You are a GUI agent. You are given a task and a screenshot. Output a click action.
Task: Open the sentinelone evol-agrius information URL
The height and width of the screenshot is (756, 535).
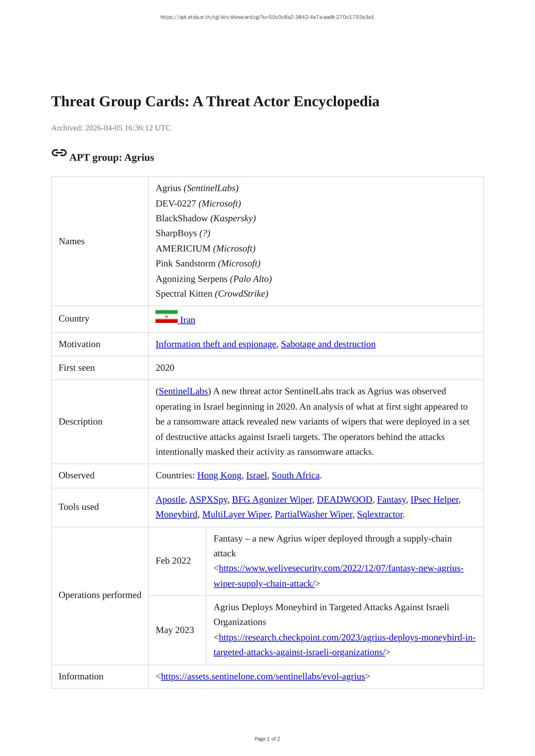coord(263,676)
